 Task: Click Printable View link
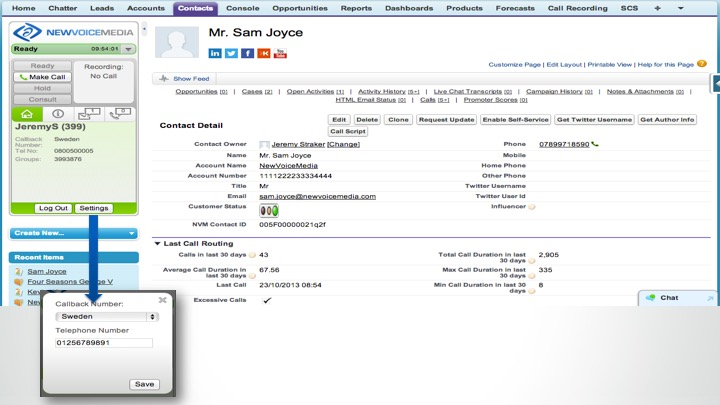(x=609, y=64)
